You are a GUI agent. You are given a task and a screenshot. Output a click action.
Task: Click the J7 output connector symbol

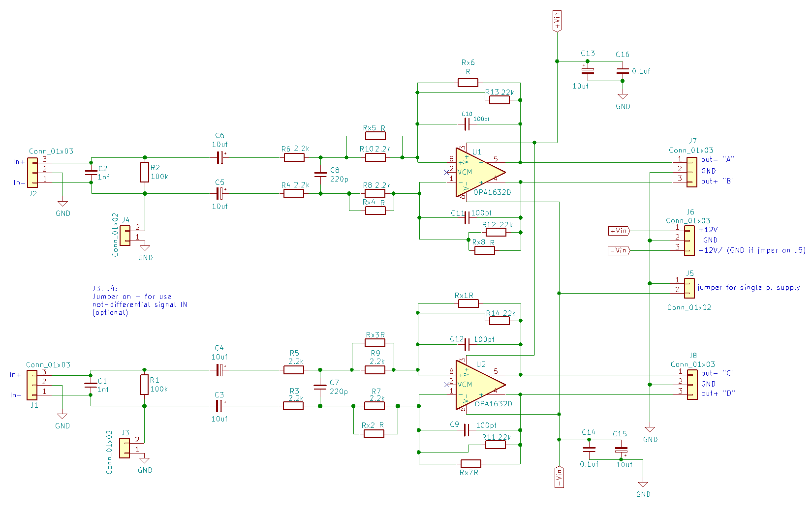pyautogui.click(x=691, y=172)
